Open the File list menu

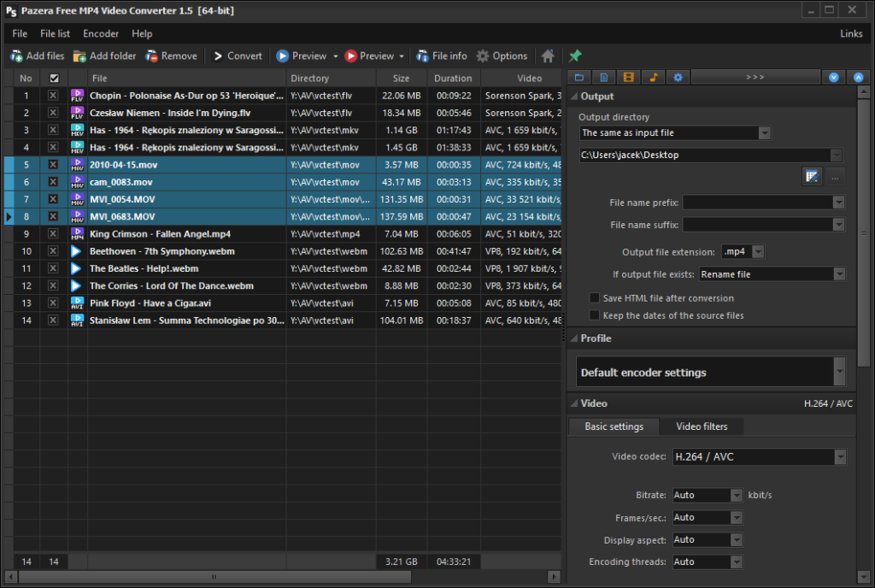click(x=55, y=33)
